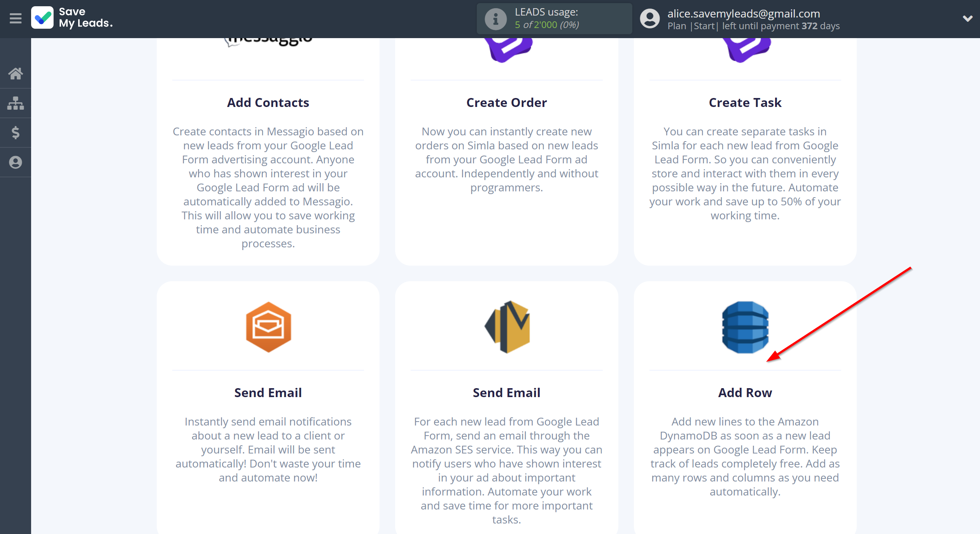The width and height of the screenshot is (980, 534).
Task: Select the Create Task card title
Action: 745,103
